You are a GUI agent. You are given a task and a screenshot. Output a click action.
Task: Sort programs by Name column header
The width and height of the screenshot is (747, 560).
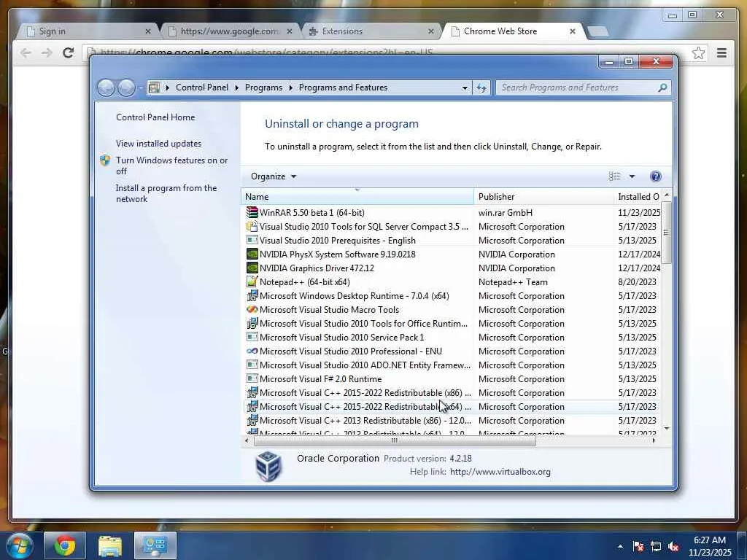[357, 197]
